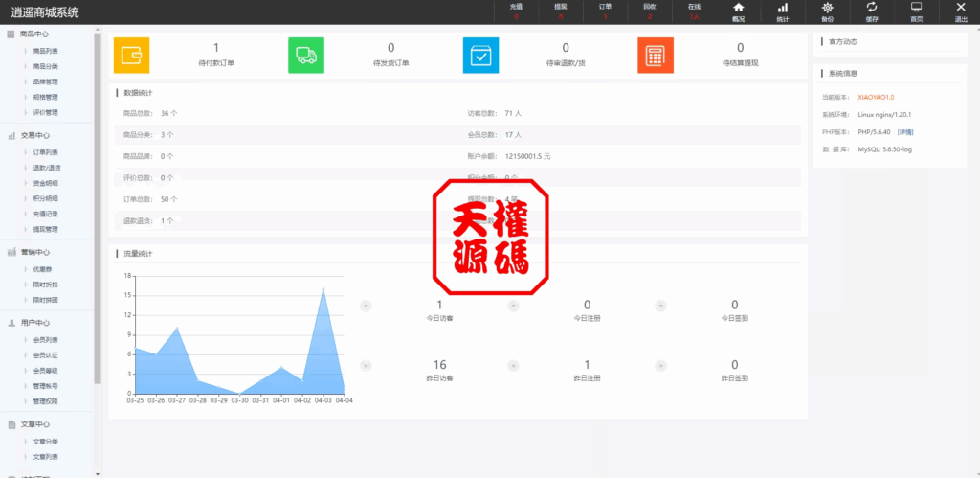The width and height of the screenshot is (980, 478).
Task: Open 品牌管理 in the sidebar
Action: click(46, 82)
